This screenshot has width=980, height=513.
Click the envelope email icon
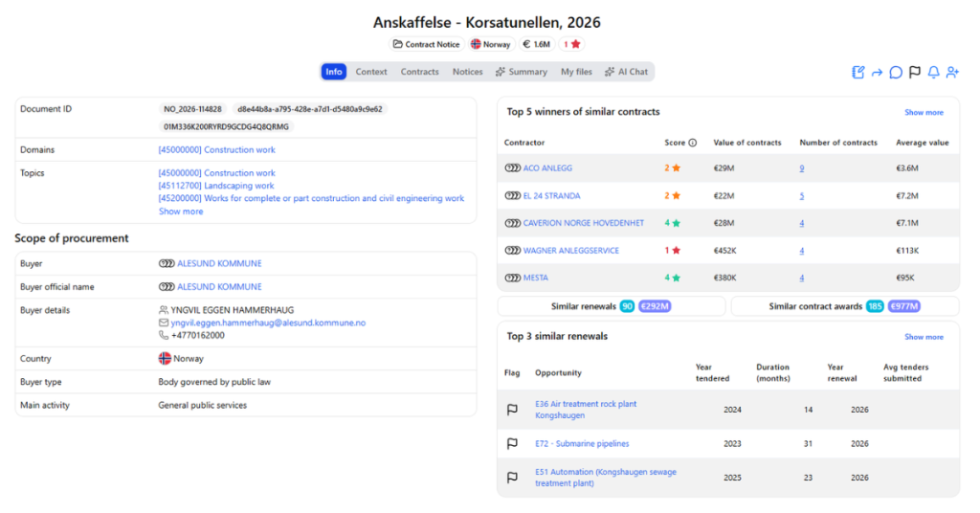tap(163, 323)
